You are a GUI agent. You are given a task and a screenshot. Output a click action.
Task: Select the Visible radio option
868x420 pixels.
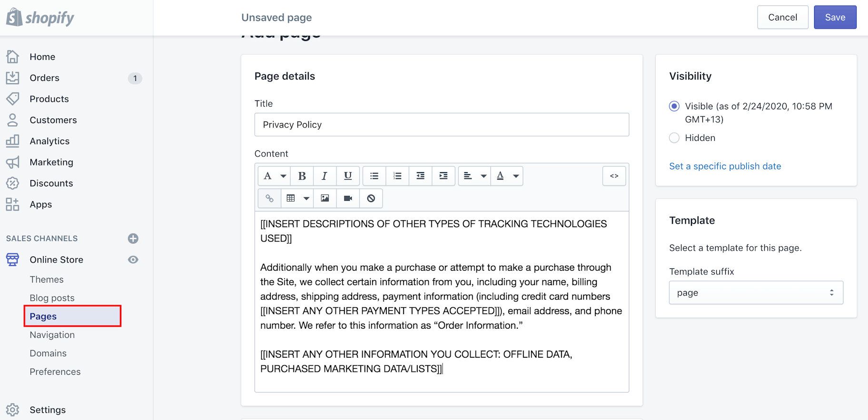(x=674, y=107)
